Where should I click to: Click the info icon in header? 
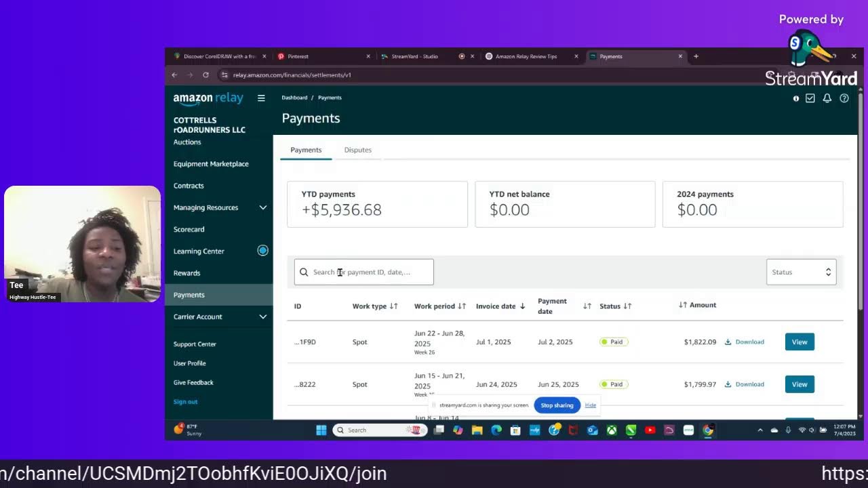(x=796, y=98)
